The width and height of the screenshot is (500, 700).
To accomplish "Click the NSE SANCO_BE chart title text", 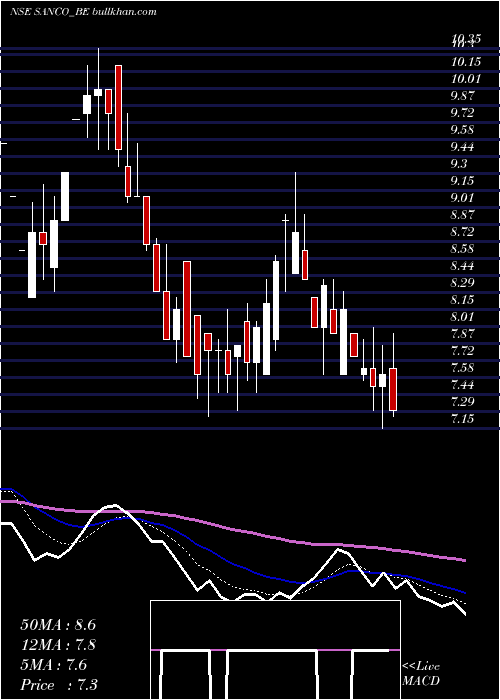I will pos(83,12).
